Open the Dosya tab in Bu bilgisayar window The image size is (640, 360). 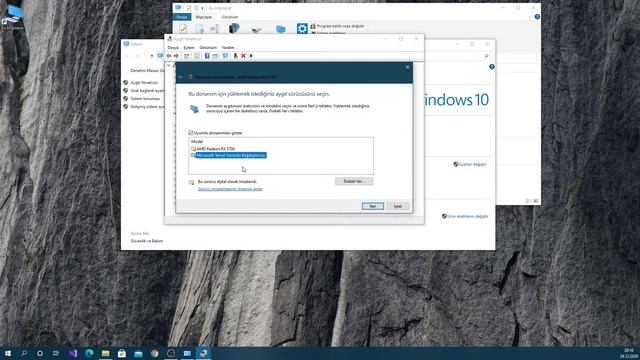click(x=182, y=17)
